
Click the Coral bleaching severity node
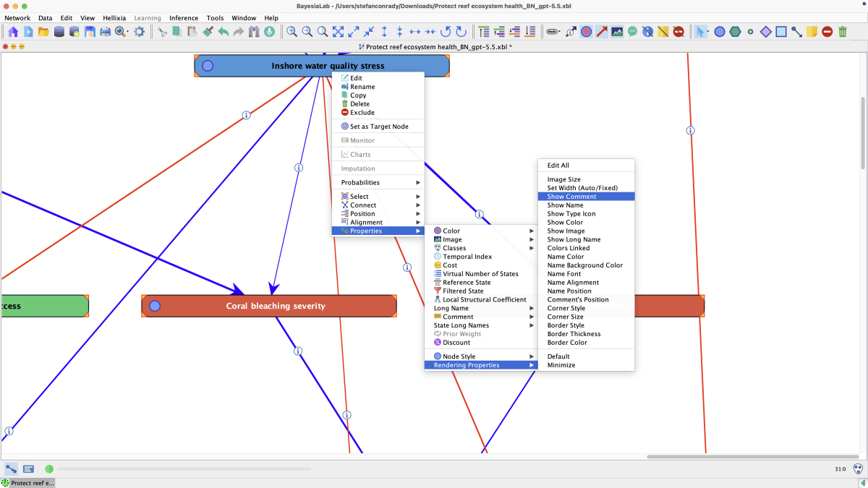coord(269,306)
